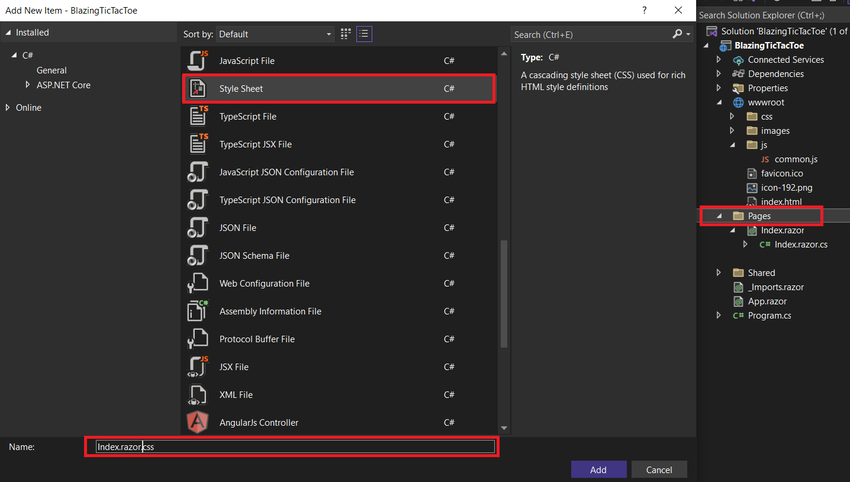Switch to small icons list view
850x482 pixels.
[364, 34]
